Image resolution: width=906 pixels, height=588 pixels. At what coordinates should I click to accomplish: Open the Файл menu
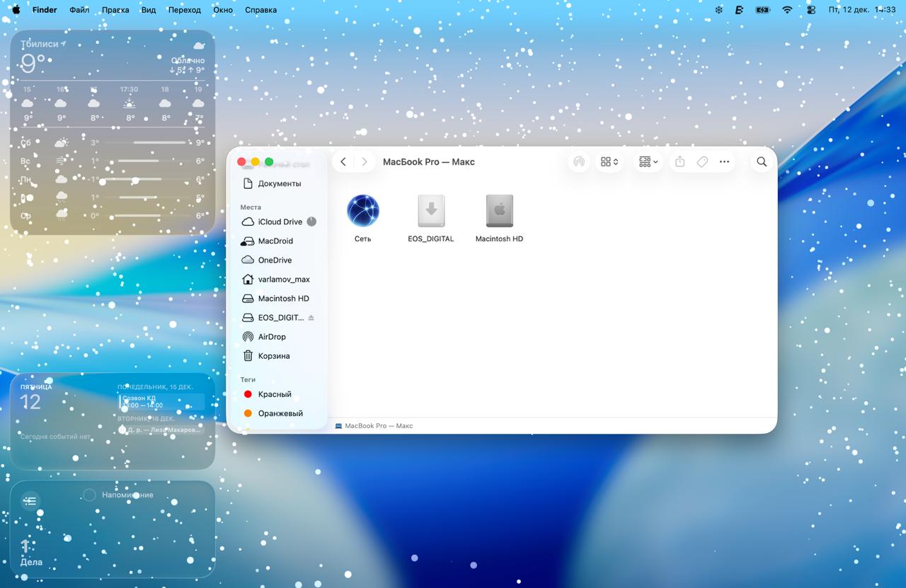coord(79,10)
